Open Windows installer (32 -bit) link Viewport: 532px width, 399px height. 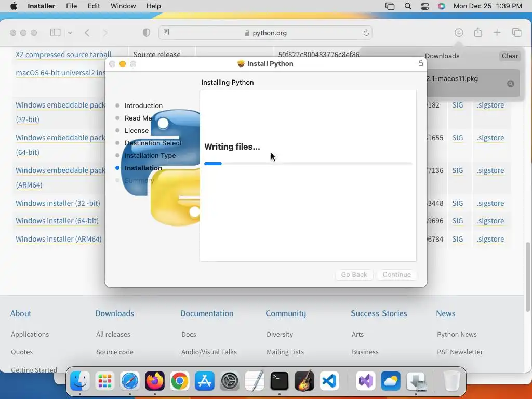pos(58,203)
